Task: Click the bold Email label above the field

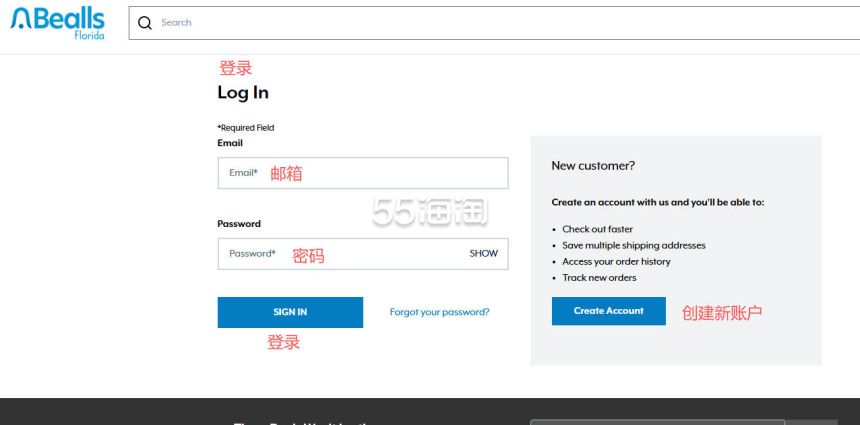Action: 230,143
